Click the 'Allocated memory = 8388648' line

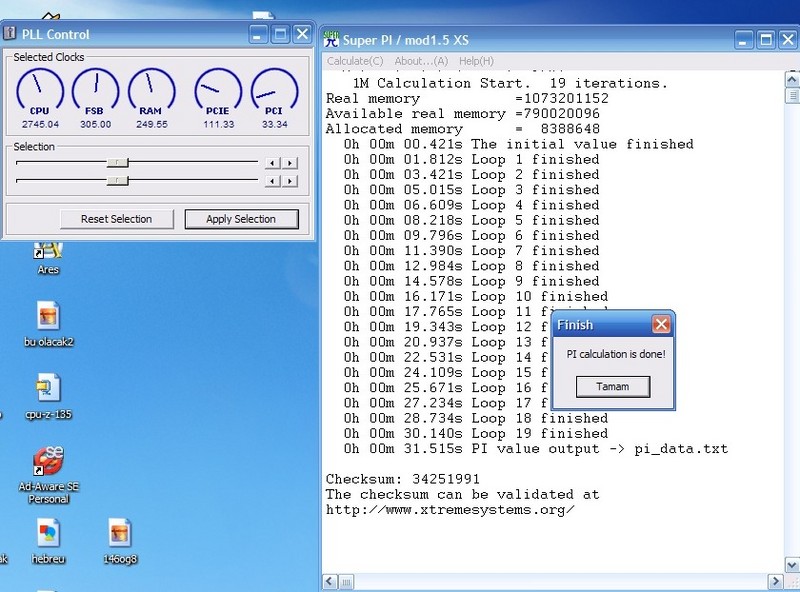[x=463, y=129]
